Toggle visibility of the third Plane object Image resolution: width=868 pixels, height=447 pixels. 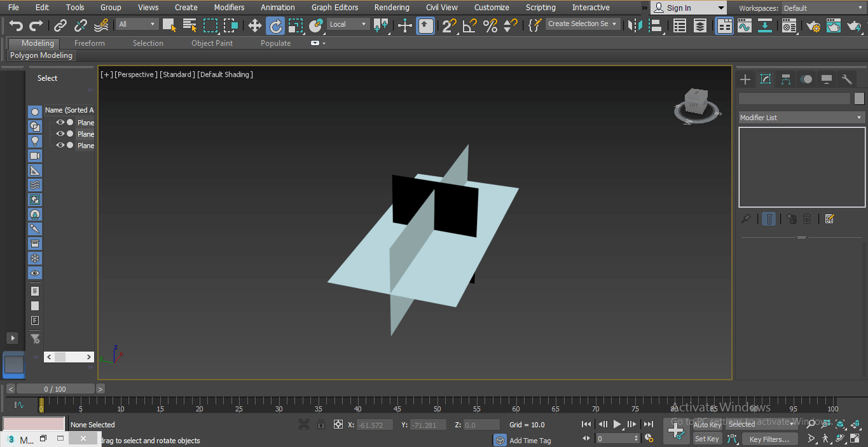pos(60,146)
